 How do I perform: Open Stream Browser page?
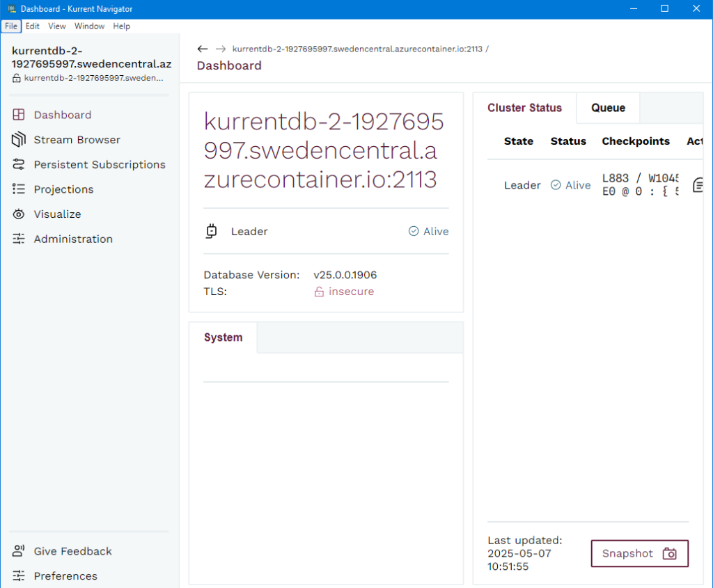77,139
